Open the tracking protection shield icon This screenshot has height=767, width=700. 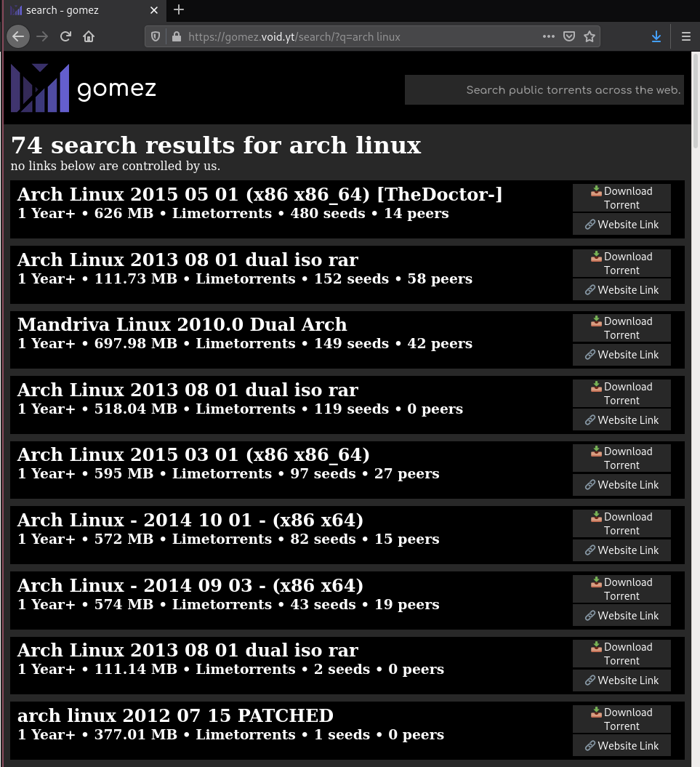(156, 36)
